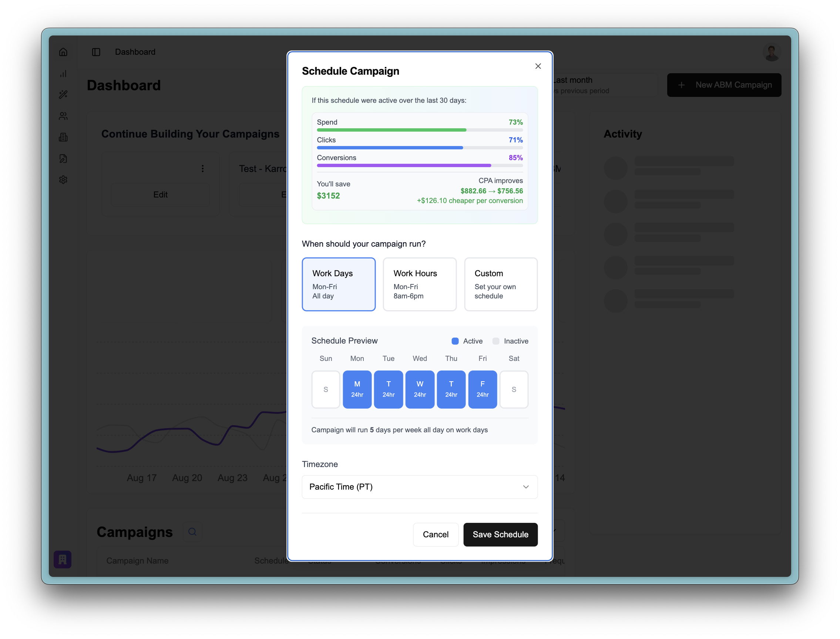This screenshot has height=639, width=840.
Task: Toggle Tuesday's 24hr day tile
Action: click(x=388, y=389)
